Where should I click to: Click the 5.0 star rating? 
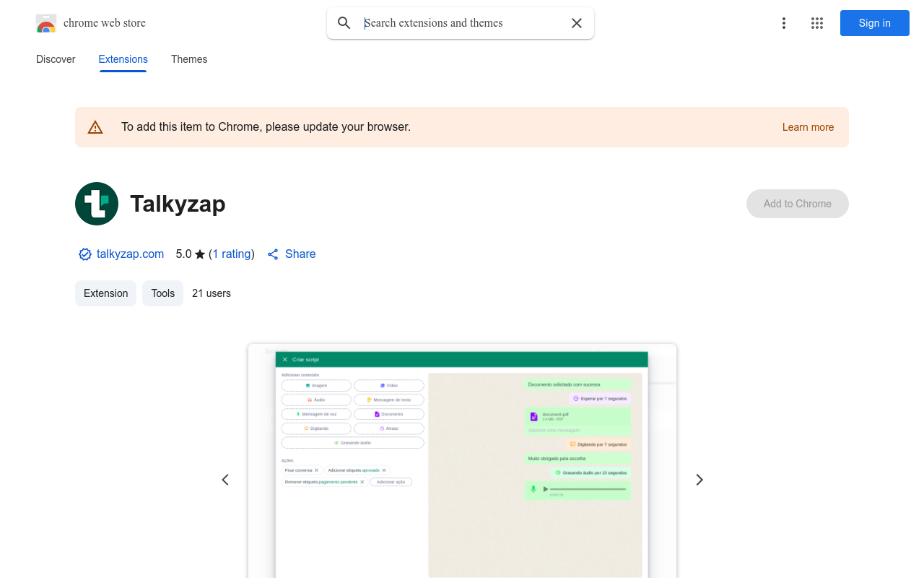click(191, 254)
